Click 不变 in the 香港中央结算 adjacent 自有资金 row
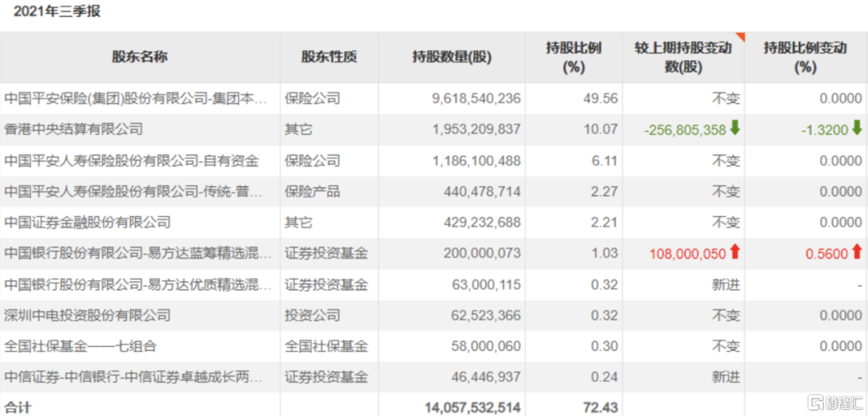The width and height of the screenshot is (868, 416). pos(726,161)
